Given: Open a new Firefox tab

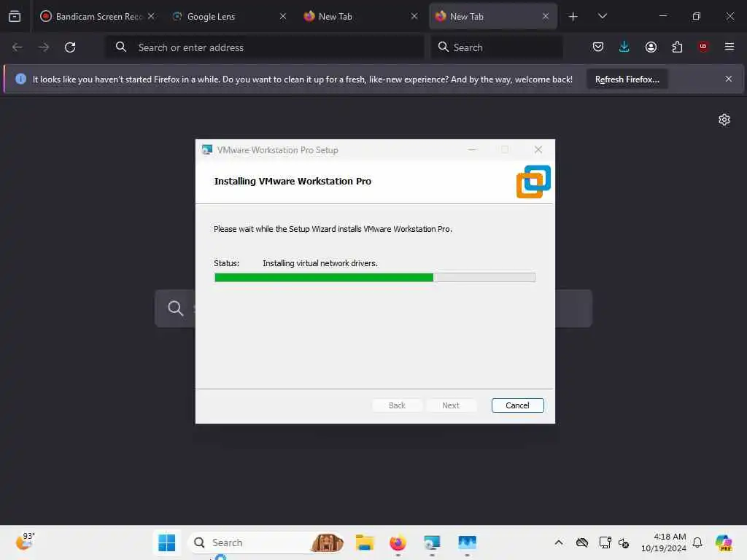Looking at the screenshot, I should coord(573,17).
